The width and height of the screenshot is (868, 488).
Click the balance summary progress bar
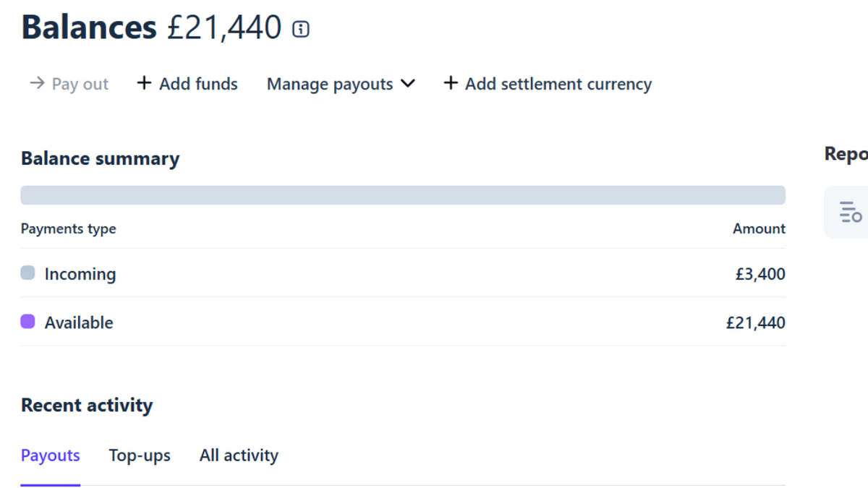point(403,195)
